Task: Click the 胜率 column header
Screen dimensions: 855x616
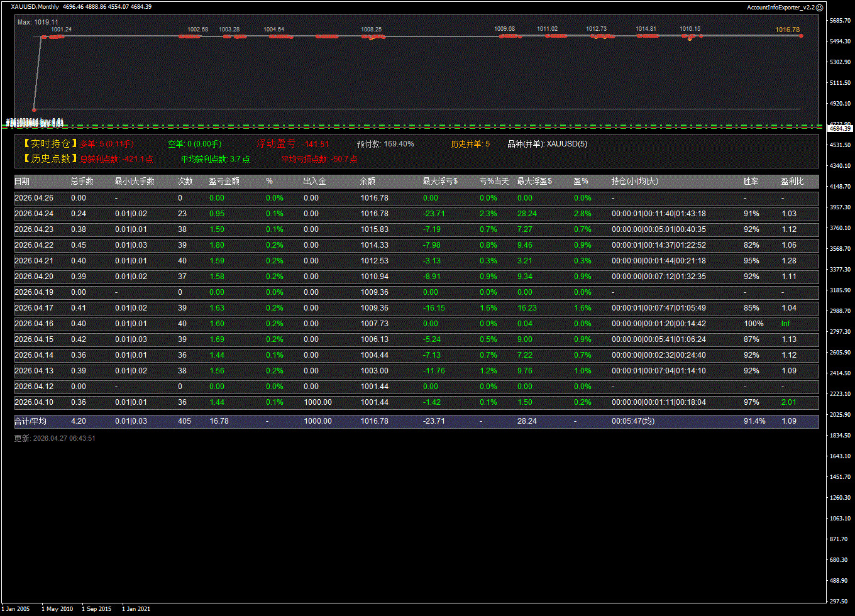Action: click(x=751, y=182)
